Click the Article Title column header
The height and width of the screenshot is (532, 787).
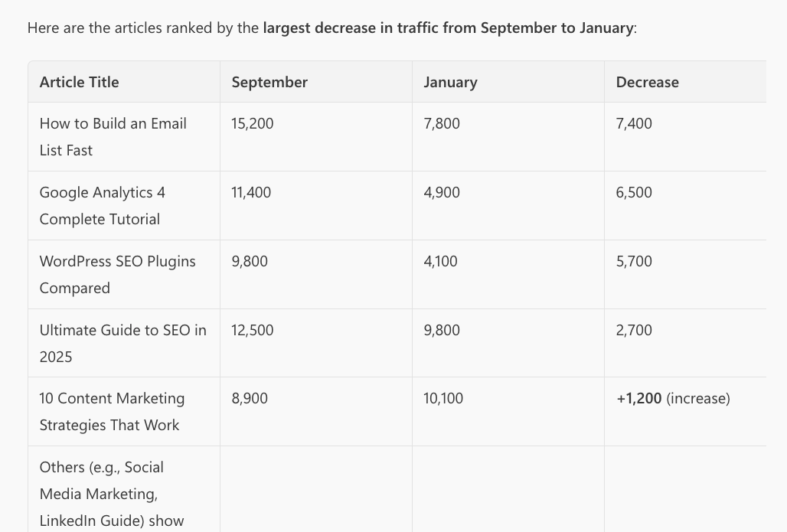coord(80,83)
